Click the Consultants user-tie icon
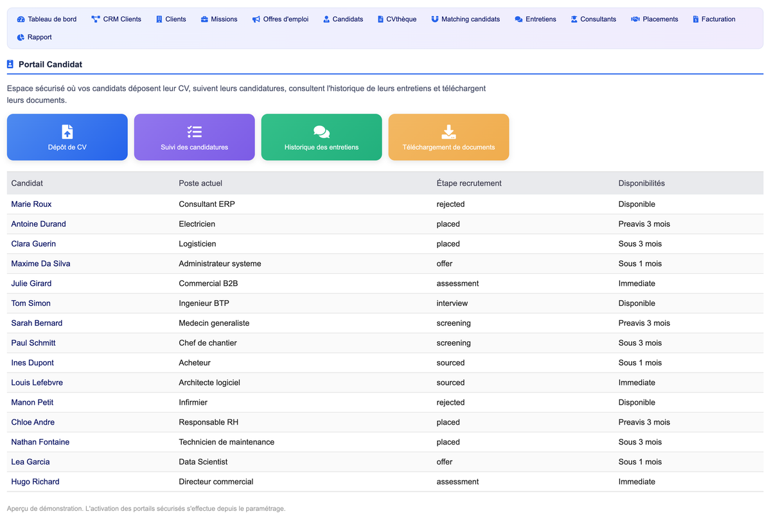Viewport: 771px width, 532px height. coord(574,19)
